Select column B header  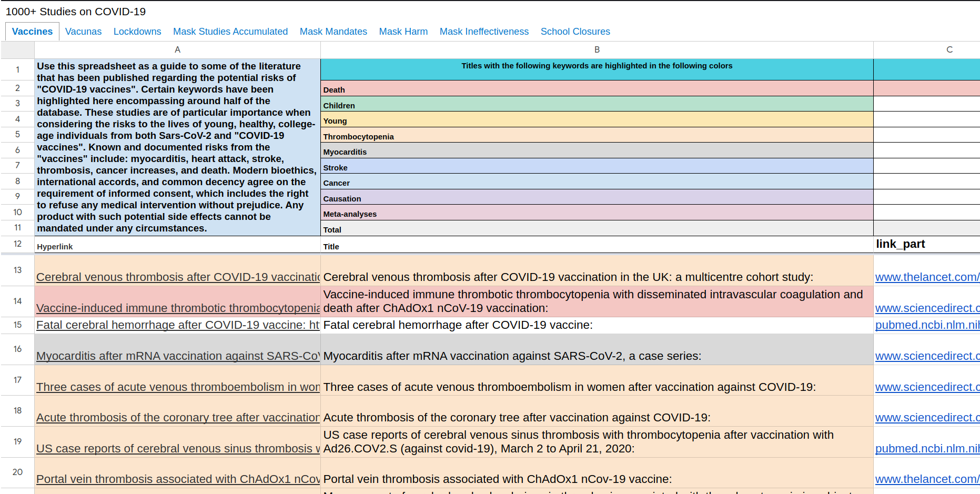[x=597, y=49]
